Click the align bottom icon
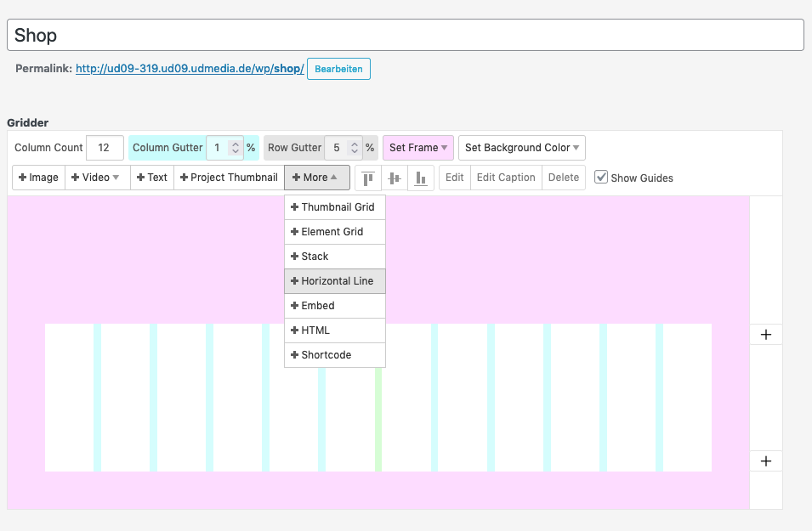Screen dimensions: 812x531 click(x=420, y=178)
